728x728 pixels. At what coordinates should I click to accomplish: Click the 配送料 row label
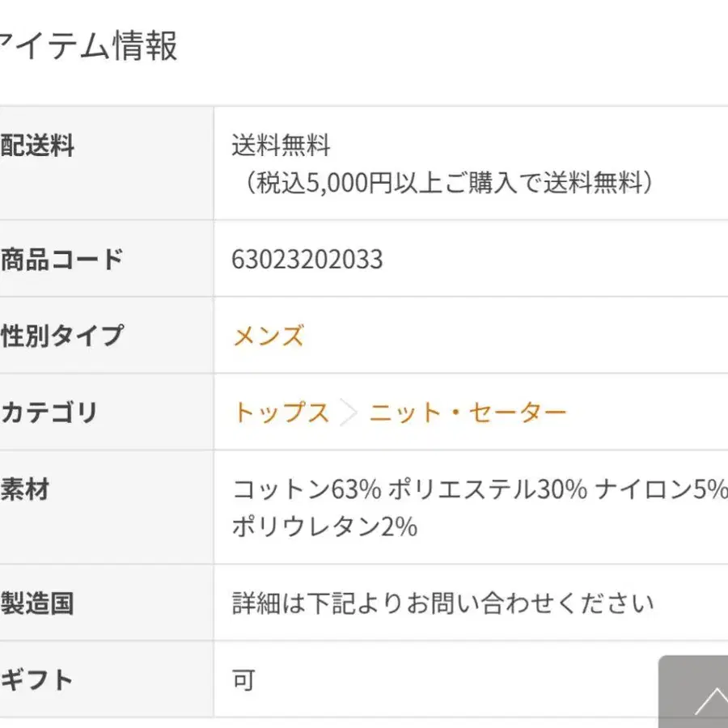[37, 146]
